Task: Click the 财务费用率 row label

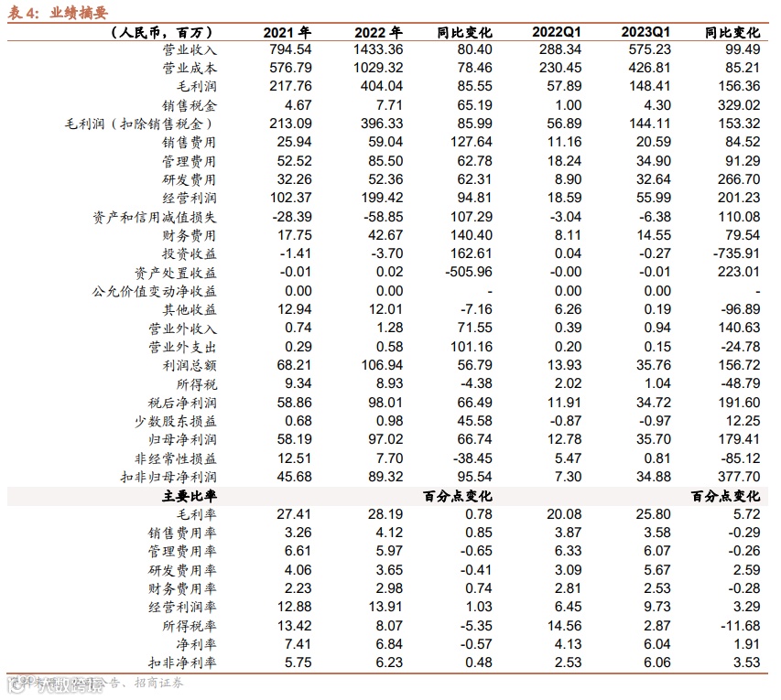Action: (182, 589)
